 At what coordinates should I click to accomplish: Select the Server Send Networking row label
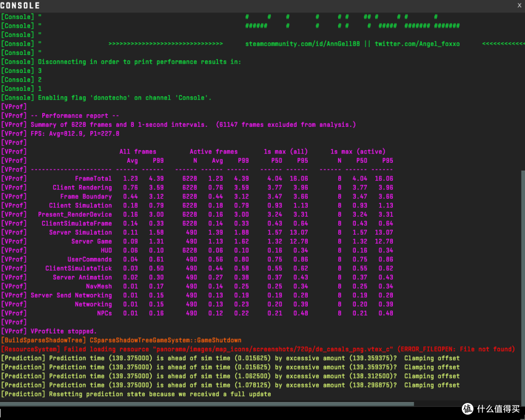[71, 295]
